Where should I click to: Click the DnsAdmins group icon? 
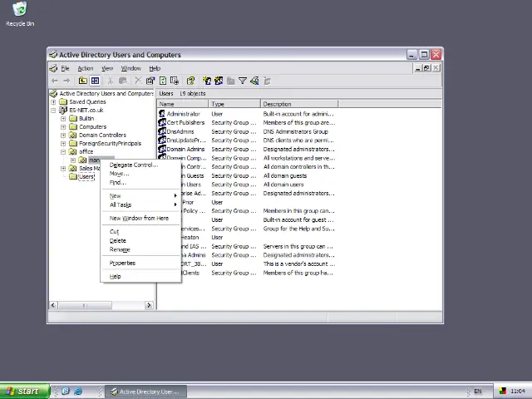[x=162, y=131]
